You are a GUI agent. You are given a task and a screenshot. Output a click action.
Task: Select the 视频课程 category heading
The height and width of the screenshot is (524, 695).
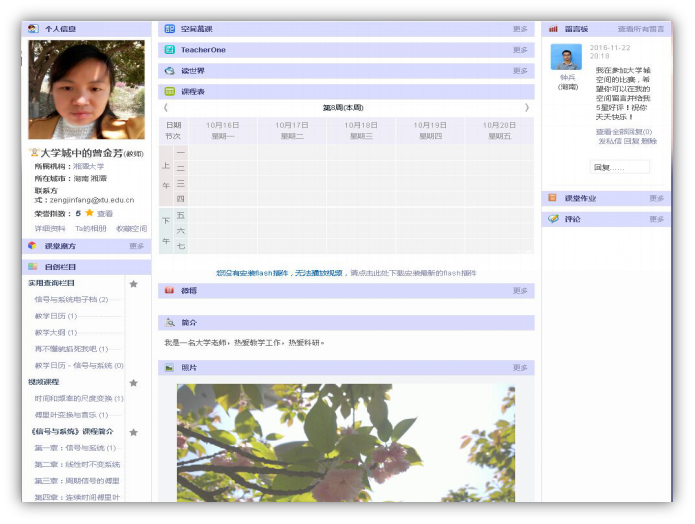[43, 382]
